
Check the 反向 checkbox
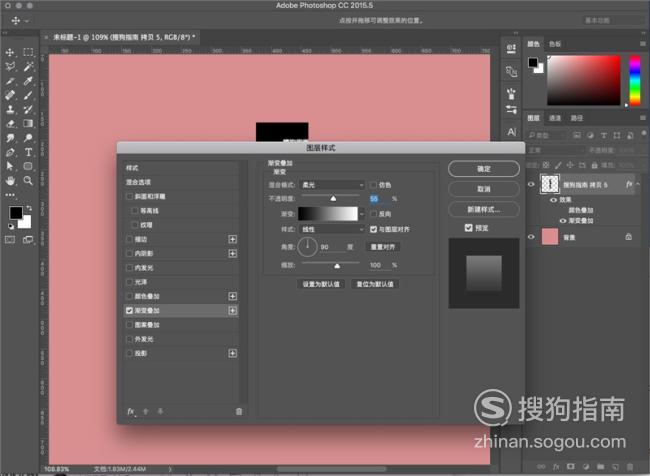374,214
